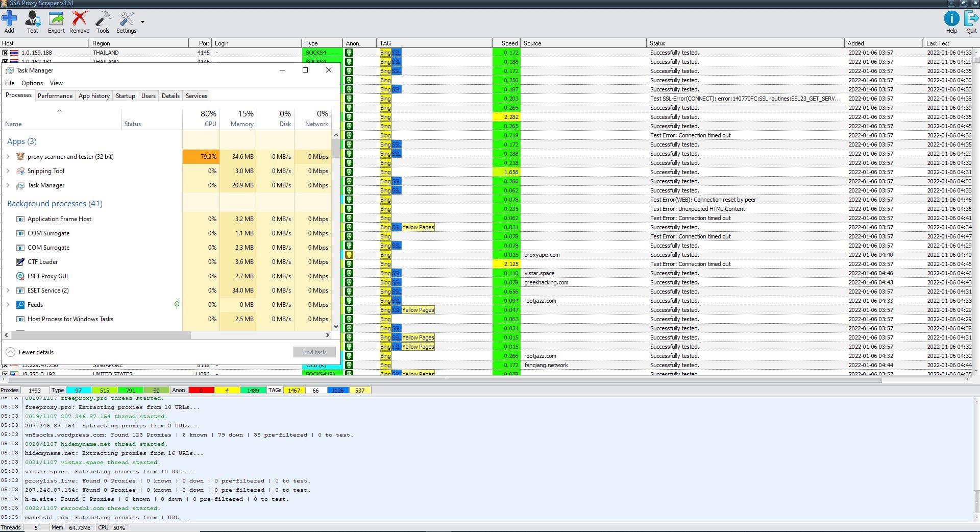Select the greekhacking.com source row

tap(546, 282)
